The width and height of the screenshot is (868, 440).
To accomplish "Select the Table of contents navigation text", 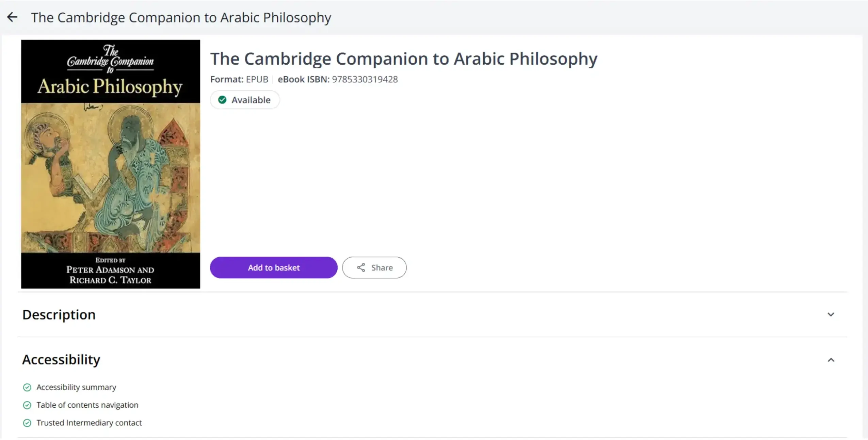I will (87, 405).
